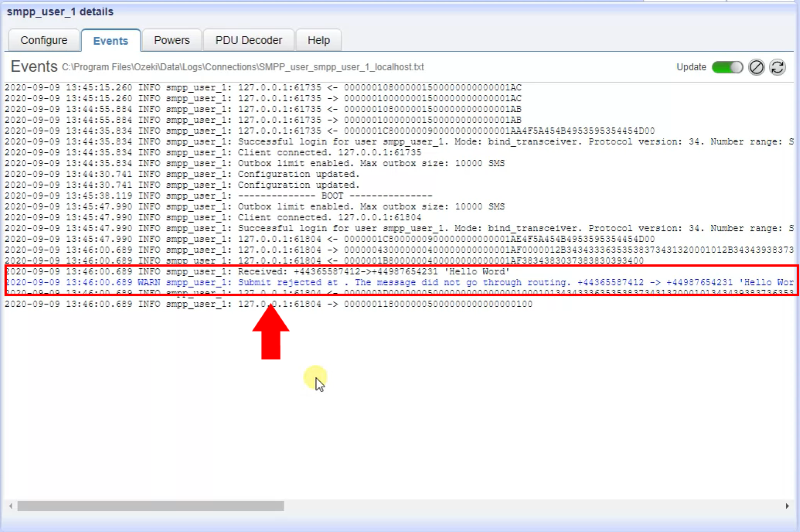
Task: Click the horizontal scrollbar thumb
Action: (151, 506)
